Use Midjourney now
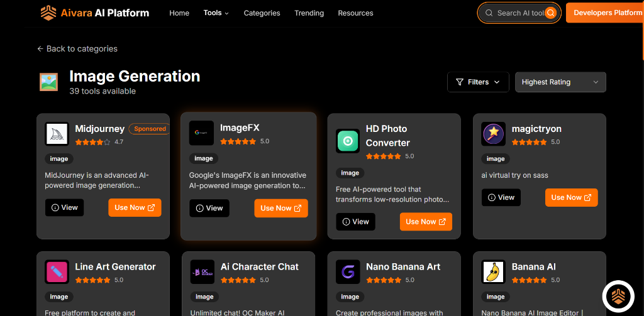Screen dimensions: 644x316 (135, 208)
